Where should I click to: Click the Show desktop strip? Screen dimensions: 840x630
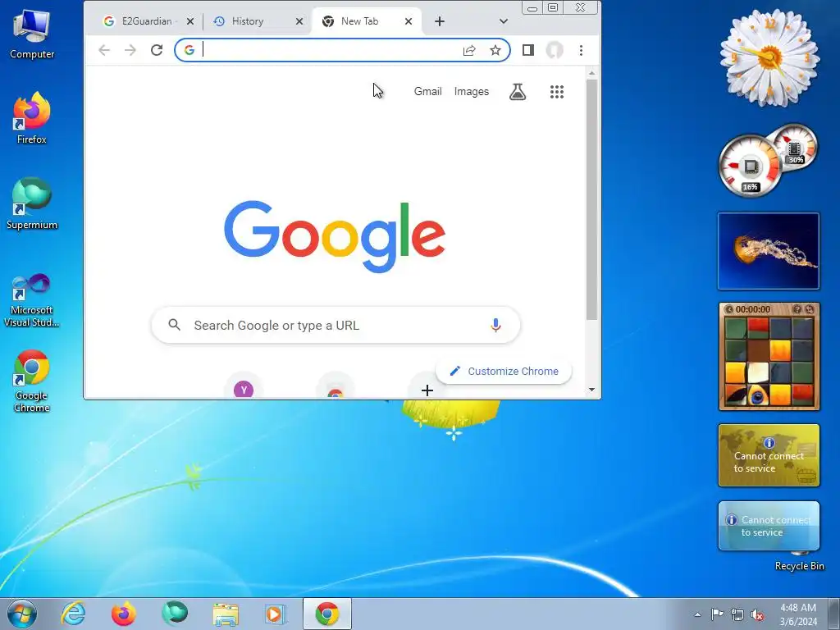click(x=833, y=614)
